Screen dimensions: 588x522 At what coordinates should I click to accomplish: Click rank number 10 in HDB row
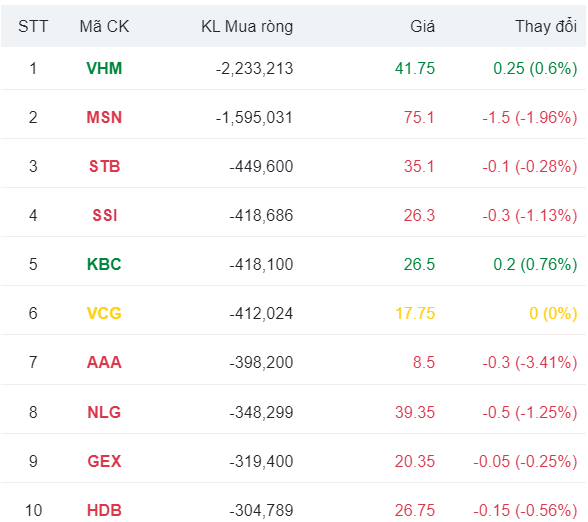click(x=33, y=510)
